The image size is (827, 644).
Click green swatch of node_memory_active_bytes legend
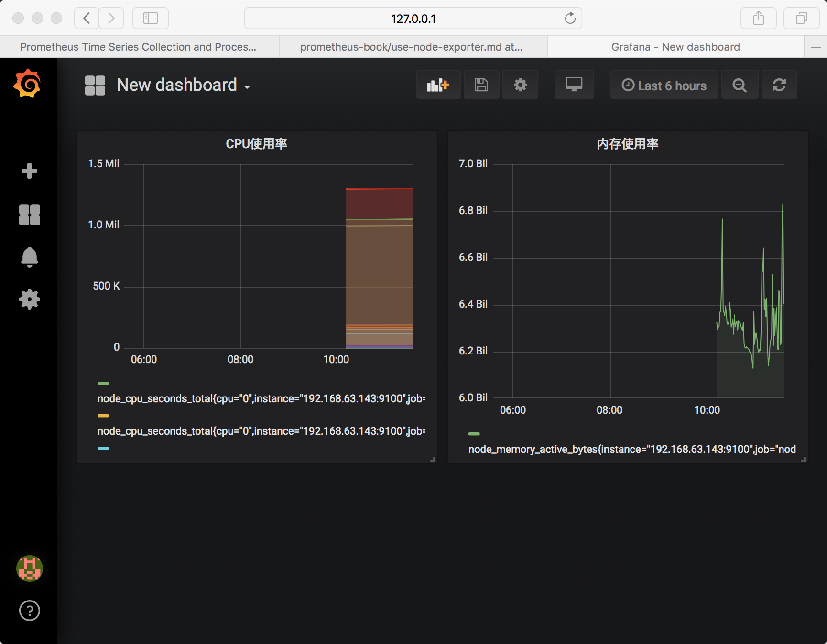tap(474, 434)
